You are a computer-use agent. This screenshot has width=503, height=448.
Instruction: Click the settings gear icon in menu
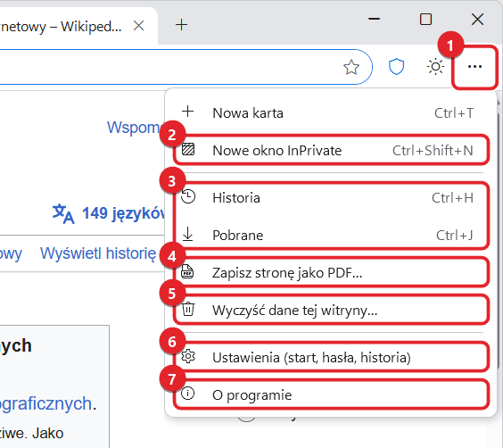tap(188, 356)
